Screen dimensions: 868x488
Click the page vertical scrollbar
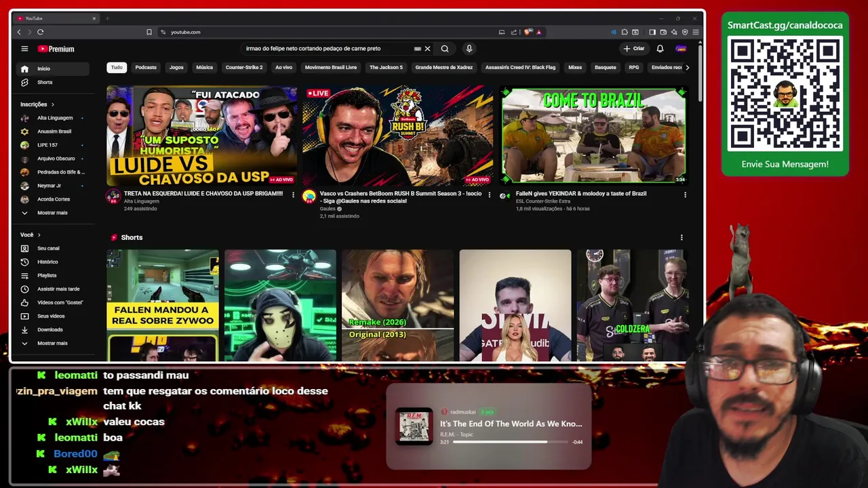coord(701,75)
